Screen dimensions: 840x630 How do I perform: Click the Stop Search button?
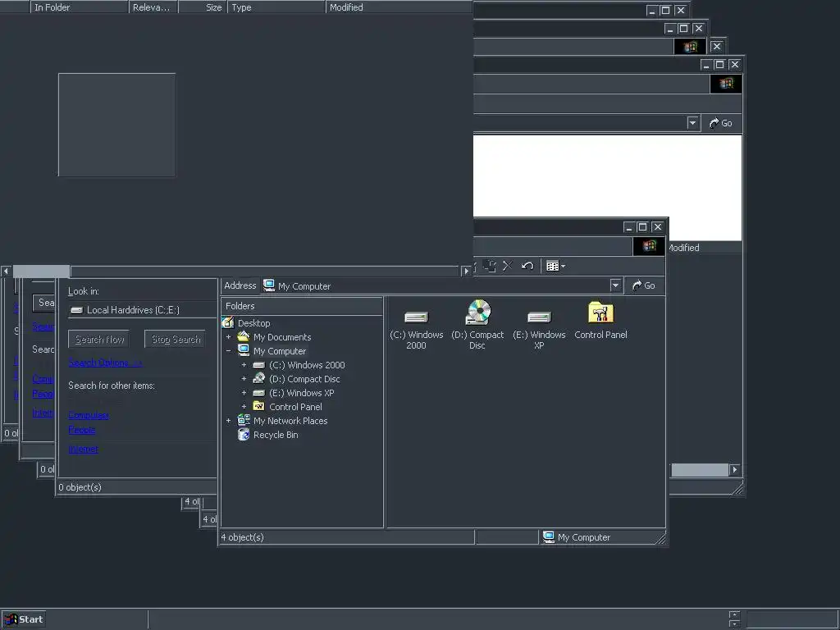(x=176, y=339)
